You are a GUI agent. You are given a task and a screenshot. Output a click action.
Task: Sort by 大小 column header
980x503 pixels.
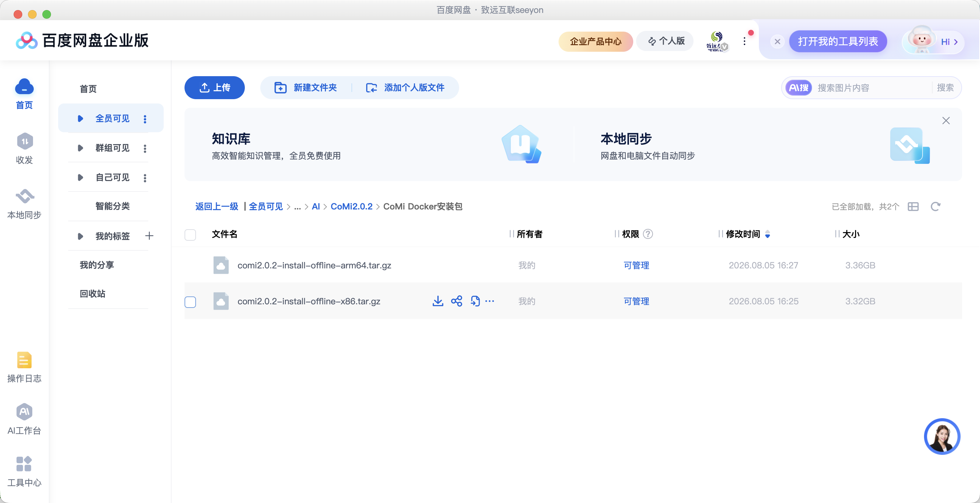click(851, 234)
